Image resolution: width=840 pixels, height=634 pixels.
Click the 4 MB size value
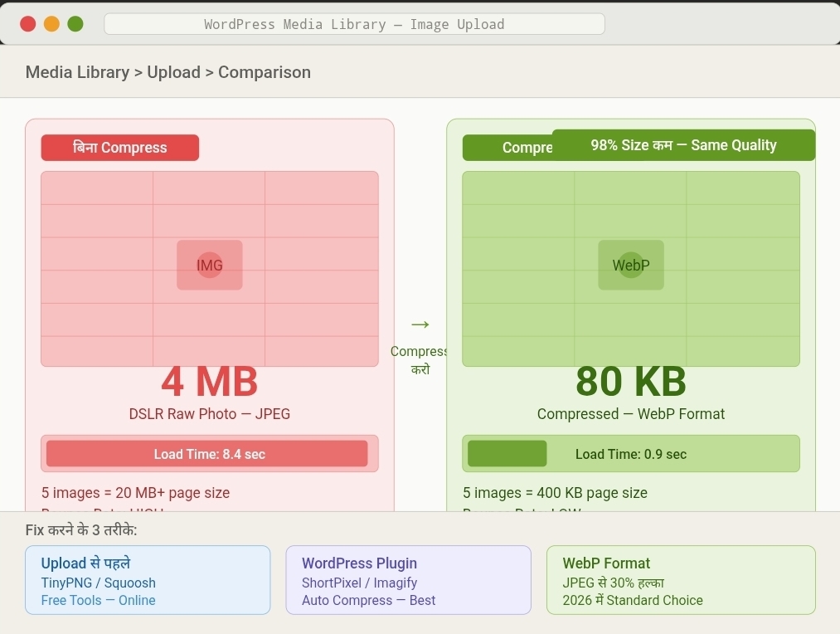point(210,382)
